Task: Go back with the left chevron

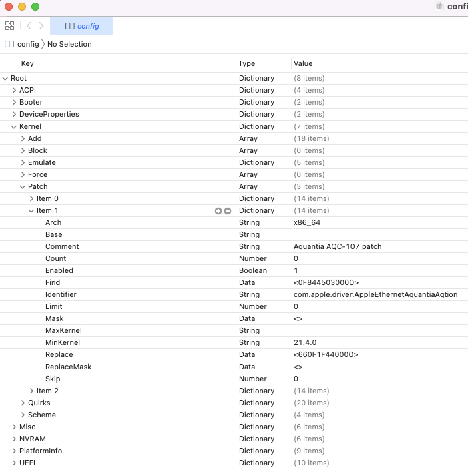Action: [x=29, y=26]
